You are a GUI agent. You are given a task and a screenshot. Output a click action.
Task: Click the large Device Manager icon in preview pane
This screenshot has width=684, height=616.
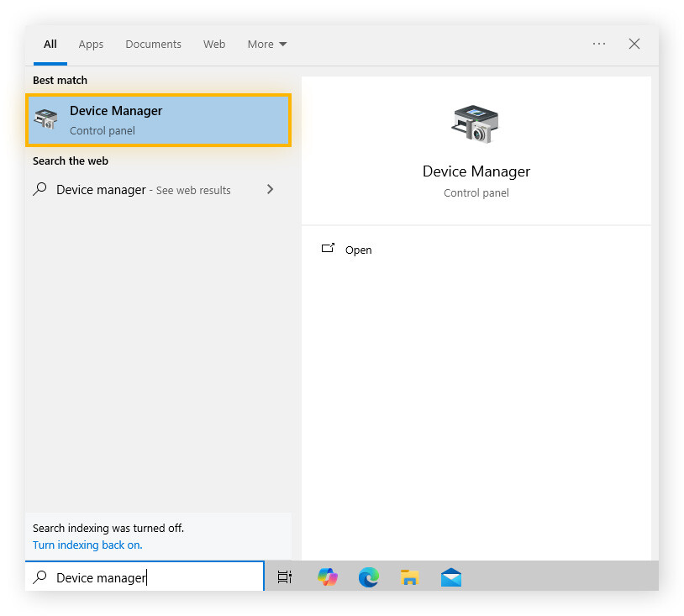coord(476,124)
